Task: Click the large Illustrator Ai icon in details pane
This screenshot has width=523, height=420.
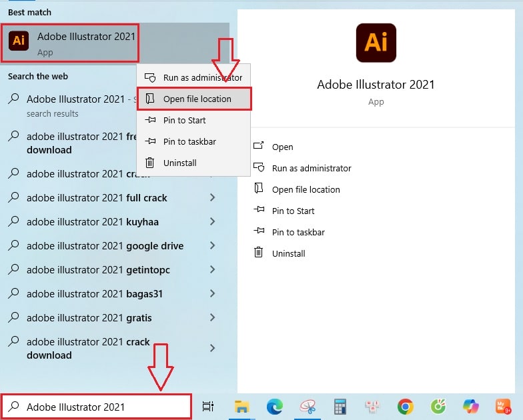Action: (x=376, y=43)
